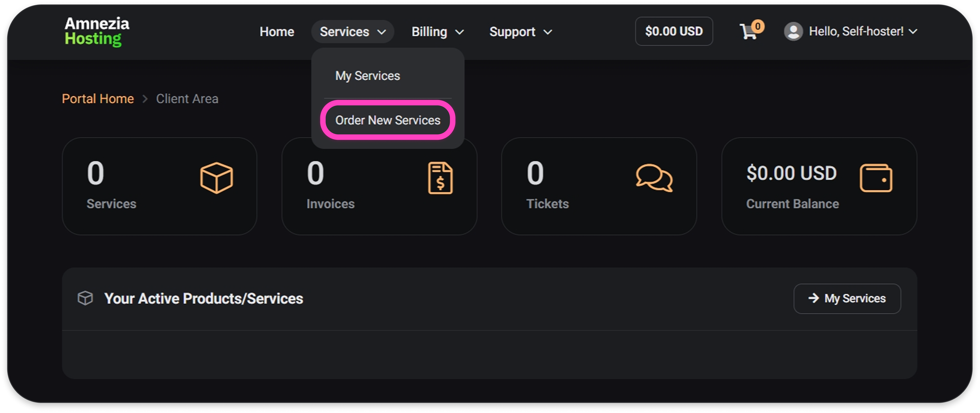
Task: Click the Services cube icon
Action: tap(216, 178)
